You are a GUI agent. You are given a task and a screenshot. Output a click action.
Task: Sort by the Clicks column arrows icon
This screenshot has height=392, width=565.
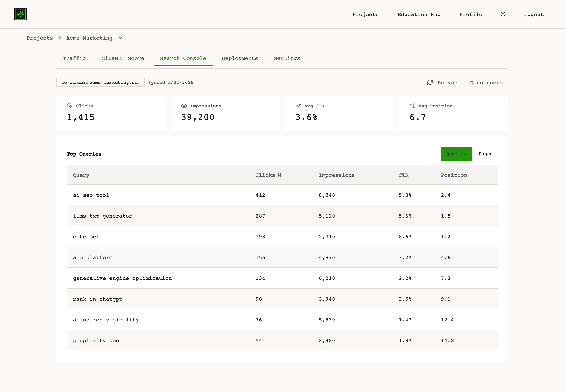point(279,175)
